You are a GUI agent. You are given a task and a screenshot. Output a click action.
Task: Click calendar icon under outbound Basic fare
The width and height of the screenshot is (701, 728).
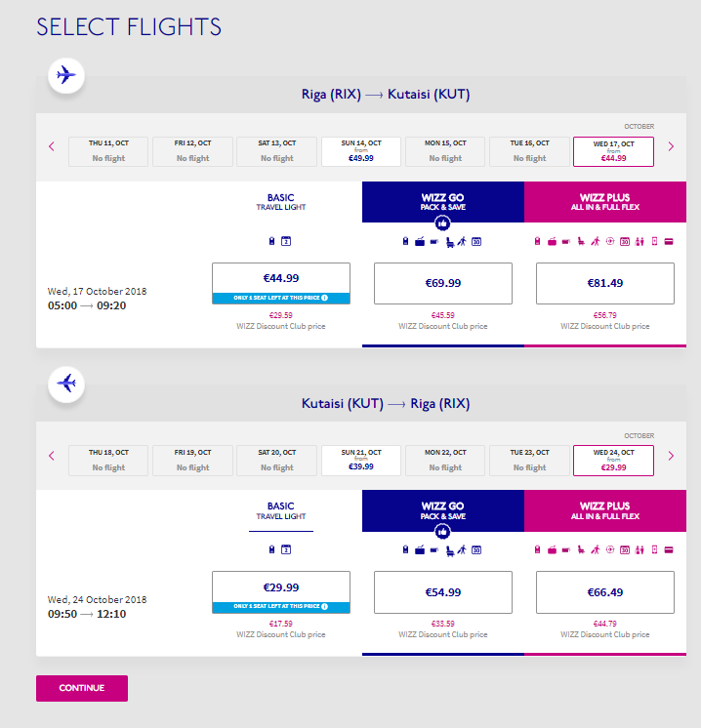coord(286,241)
